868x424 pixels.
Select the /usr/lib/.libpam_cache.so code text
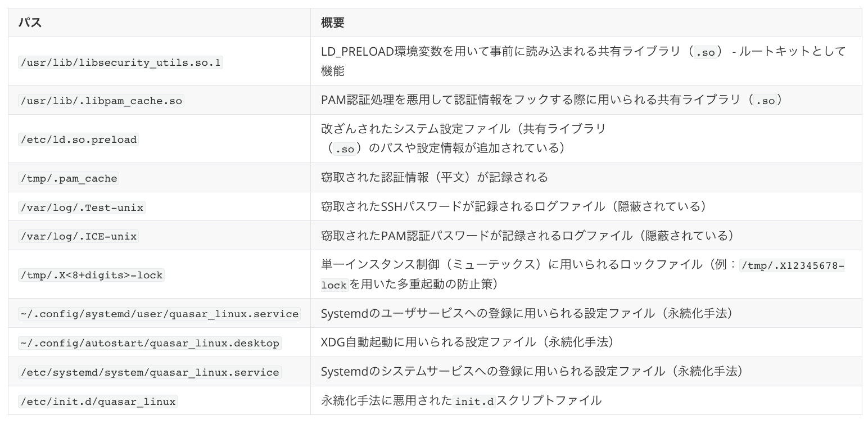pyautogui.click(x=101, y=101)
